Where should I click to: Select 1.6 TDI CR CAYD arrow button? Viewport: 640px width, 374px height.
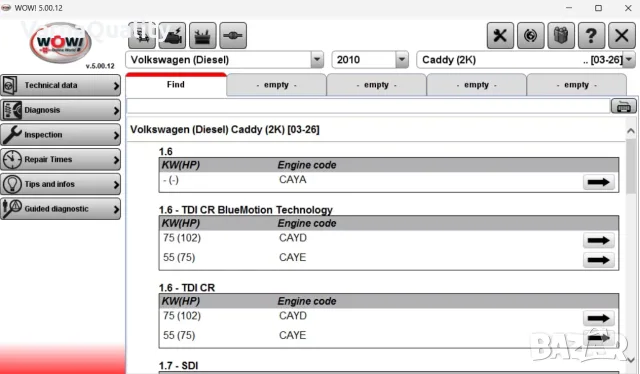tap(599, 318)
